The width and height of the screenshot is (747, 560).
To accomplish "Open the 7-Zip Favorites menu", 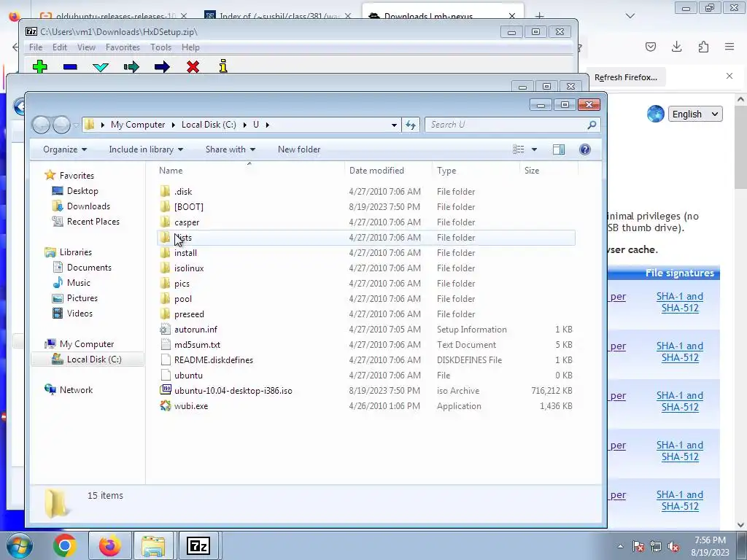I will tap(123, 47).
